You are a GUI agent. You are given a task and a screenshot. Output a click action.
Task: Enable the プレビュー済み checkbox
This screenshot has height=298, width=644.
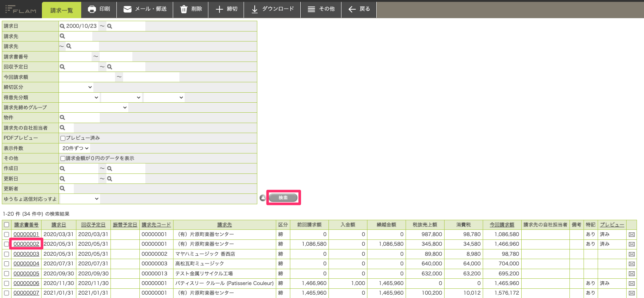63,138
